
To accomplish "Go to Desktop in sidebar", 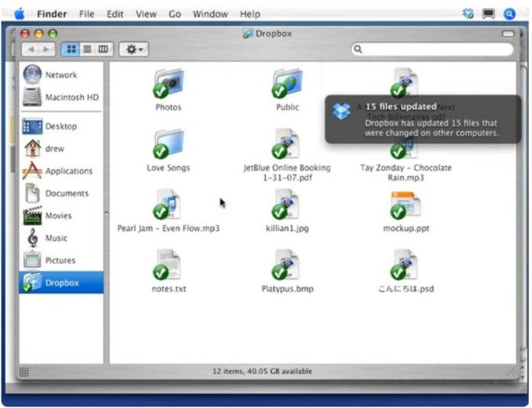I will pos(61,127).
